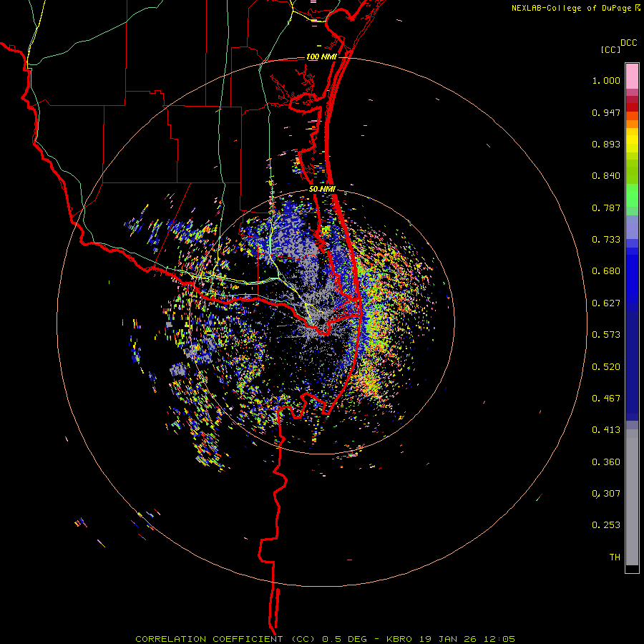644x644 pixels.
Task: Select the 0.307 scale value
Action: [606, 494]
